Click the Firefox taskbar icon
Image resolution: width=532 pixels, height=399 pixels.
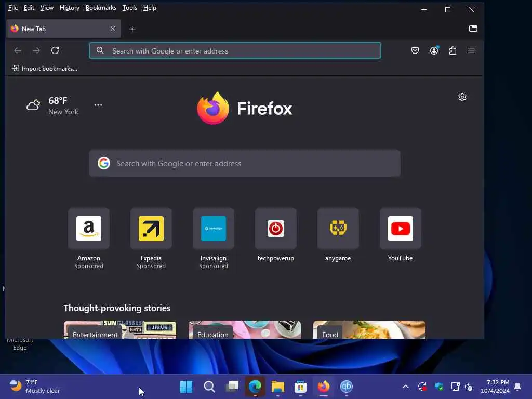324,387
